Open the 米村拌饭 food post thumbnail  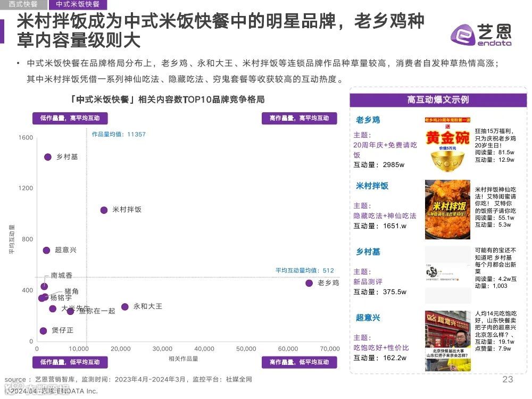tap(447, 210)
